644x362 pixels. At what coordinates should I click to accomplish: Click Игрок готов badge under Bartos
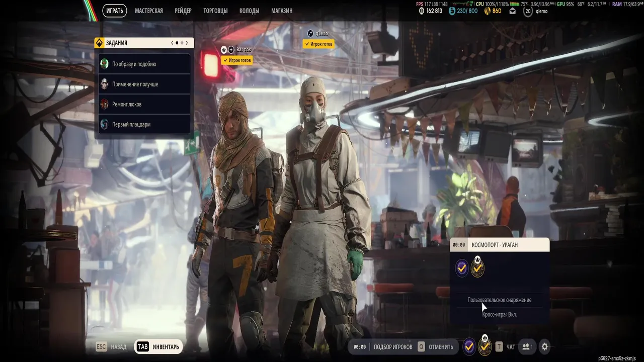coord(236,60)
